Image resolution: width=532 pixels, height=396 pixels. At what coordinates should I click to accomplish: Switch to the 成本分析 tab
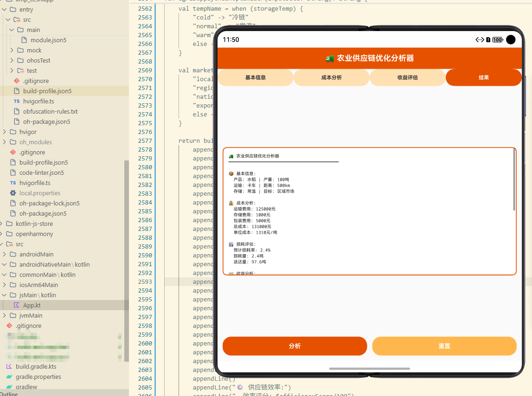click(x=332, y=78)
